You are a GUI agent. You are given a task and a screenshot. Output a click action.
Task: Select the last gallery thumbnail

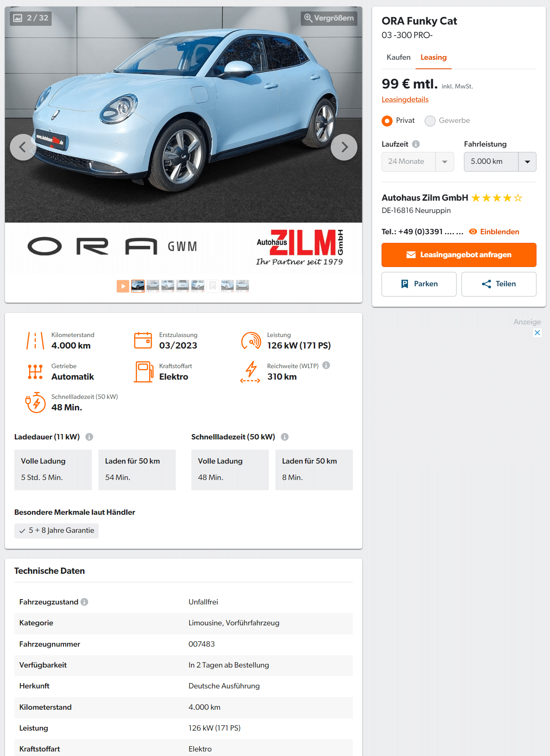point(242,286)
